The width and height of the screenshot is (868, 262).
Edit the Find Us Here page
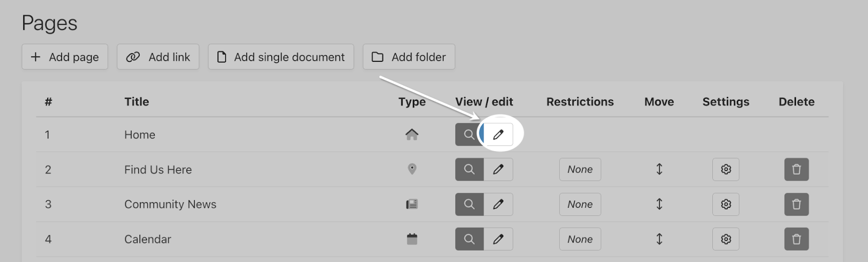pyautogui.click(x=498, y=169)
